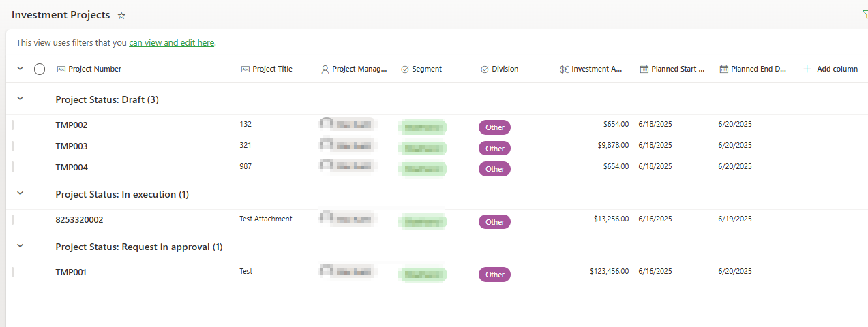Screen dimensions: 868x327
Task: Open the Planned Start Date column header
Action: [677, 69]
